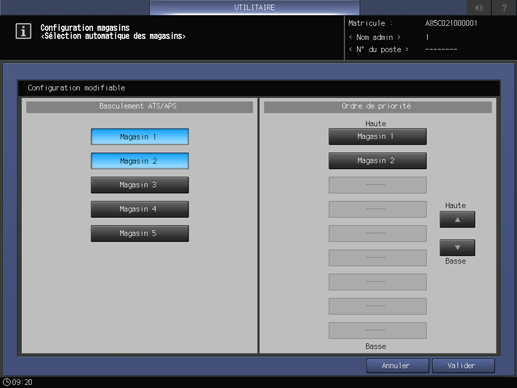
Task: Click the speaker sound icon
Action: tap(479, 7)
